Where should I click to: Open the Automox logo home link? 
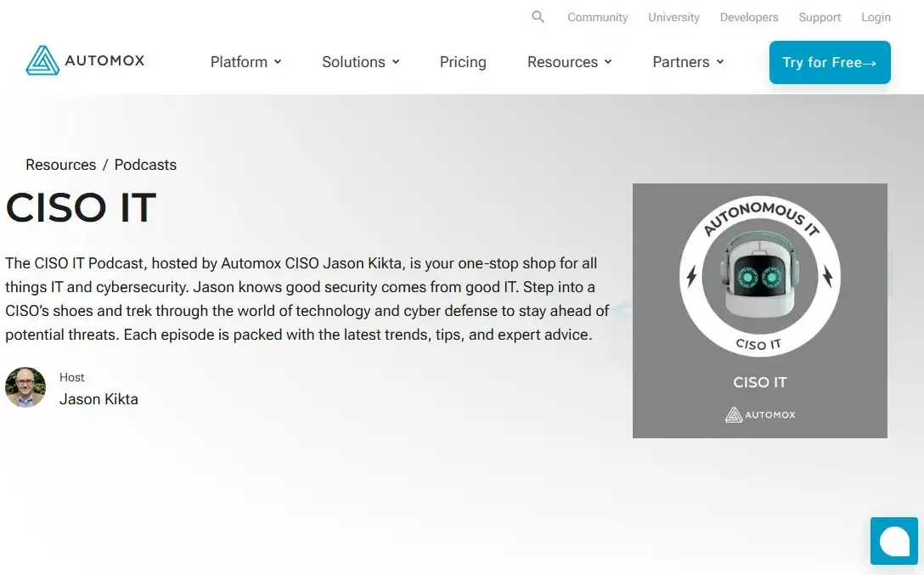[x=85, y=60]
